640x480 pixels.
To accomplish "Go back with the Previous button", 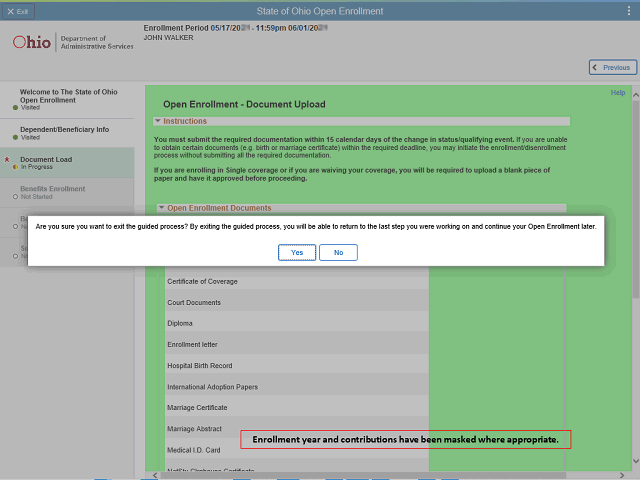I will pyautogui.click(x=612, y=67).
